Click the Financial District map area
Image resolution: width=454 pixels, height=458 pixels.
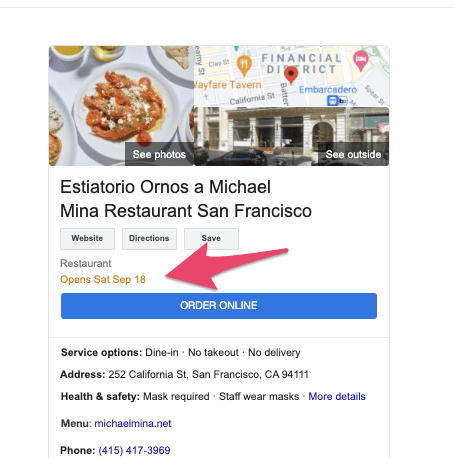click(302, 64)
